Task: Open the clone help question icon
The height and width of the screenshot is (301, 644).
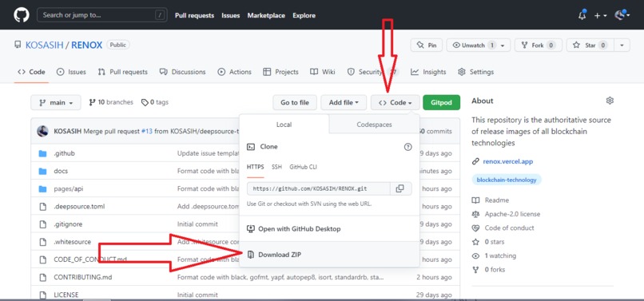Action: (x=407, y=147)
